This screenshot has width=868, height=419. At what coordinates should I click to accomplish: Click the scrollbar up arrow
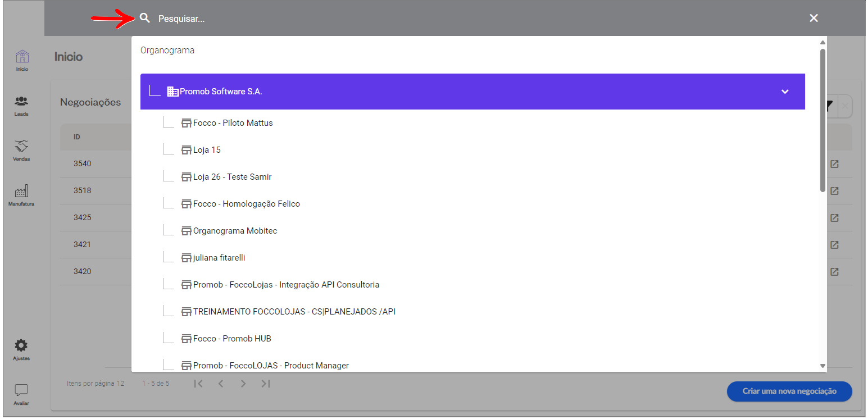(x=822, y=42)
